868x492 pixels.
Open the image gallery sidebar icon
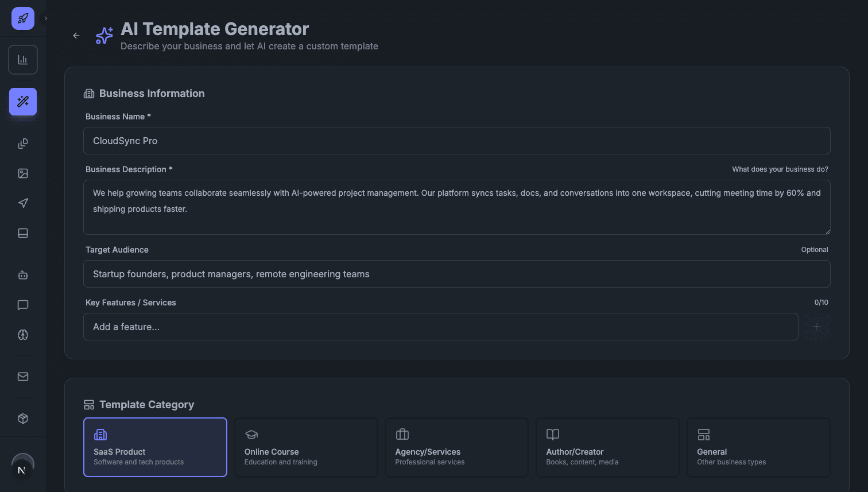pos(23,173)
